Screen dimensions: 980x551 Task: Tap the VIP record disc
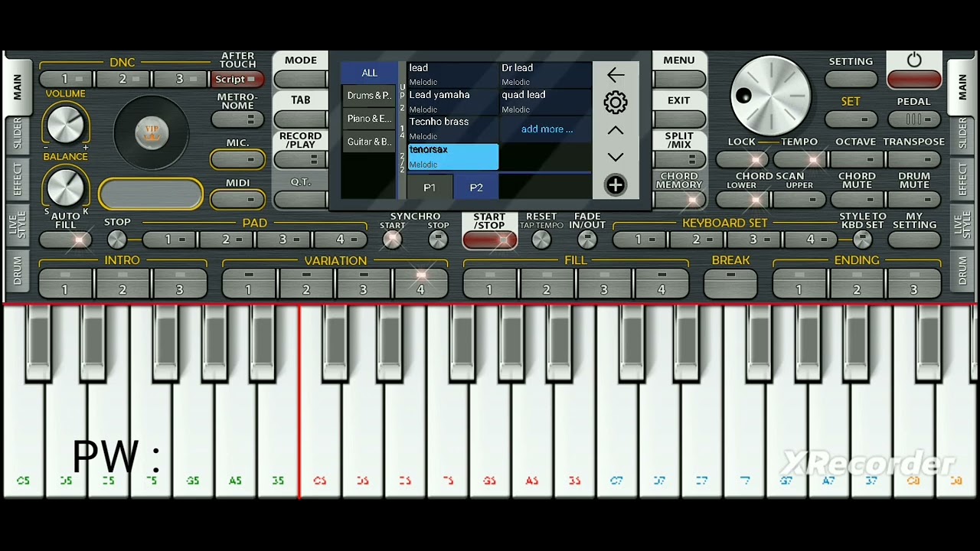(x=151, y=134)
